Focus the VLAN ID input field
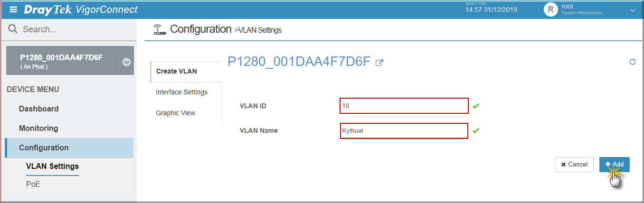 [x=404, y=106]
